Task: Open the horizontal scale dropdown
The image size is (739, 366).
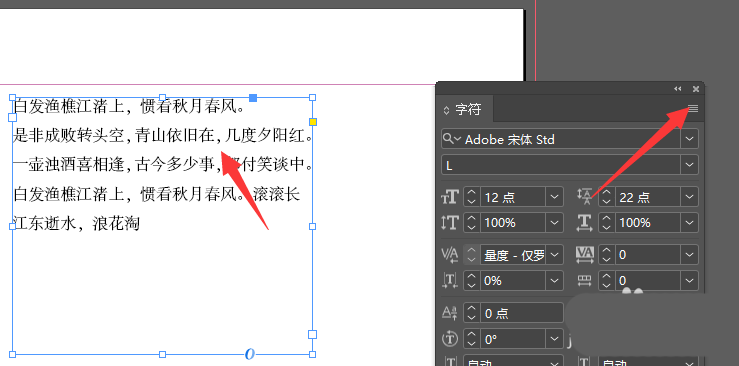Action: (690, 222)
